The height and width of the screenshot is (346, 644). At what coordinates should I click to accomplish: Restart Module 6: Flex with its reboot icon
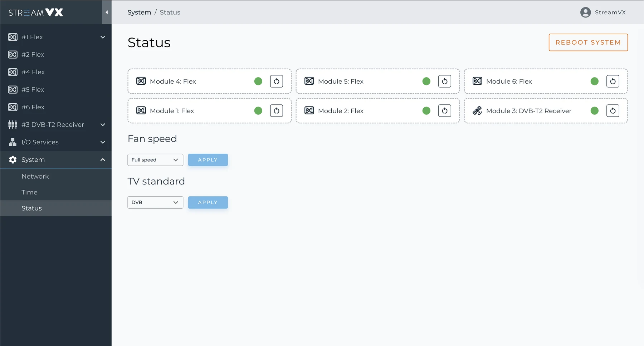pos(613,81)
